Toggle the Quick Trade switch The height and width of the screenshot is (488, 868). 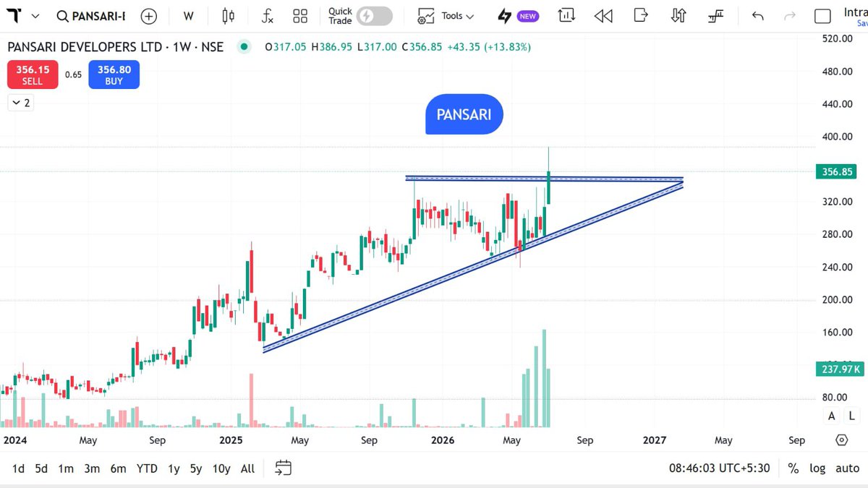[x=374, y=16]
